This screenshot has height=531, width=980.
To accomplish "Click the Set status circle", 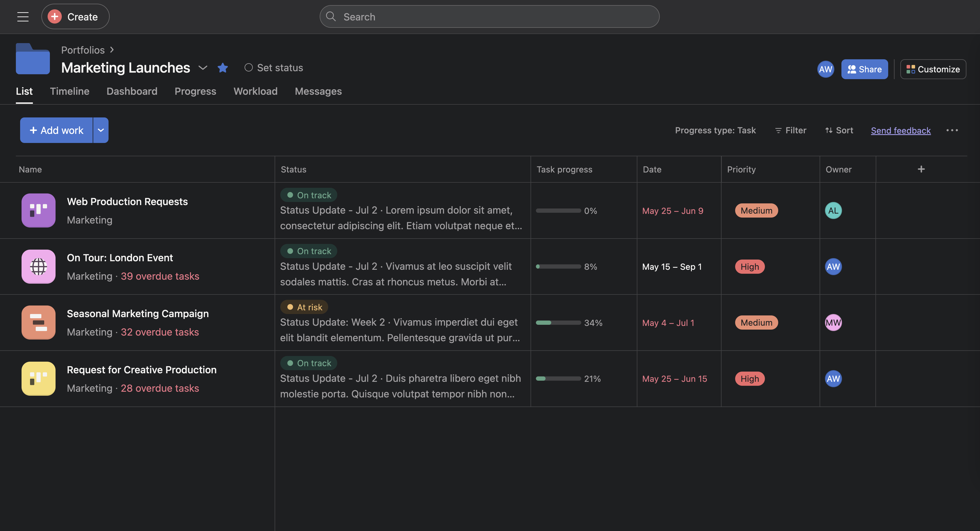I will pyautogui.click(x=249, y=68).
